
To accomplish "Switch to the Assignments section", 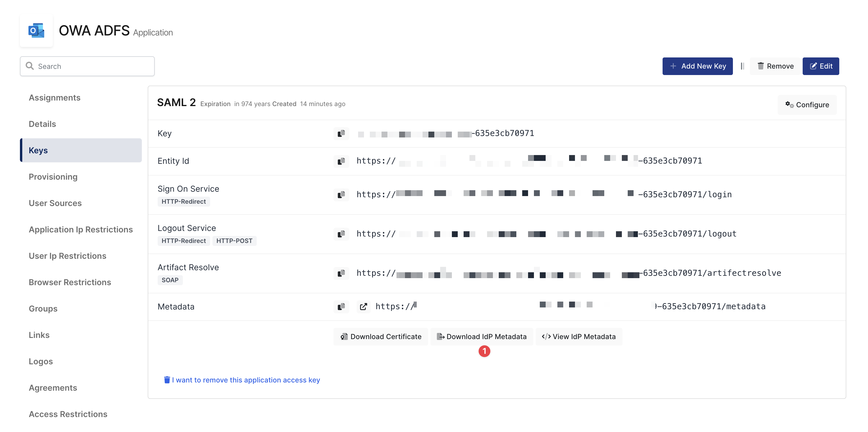I will [x=55, y=98].
